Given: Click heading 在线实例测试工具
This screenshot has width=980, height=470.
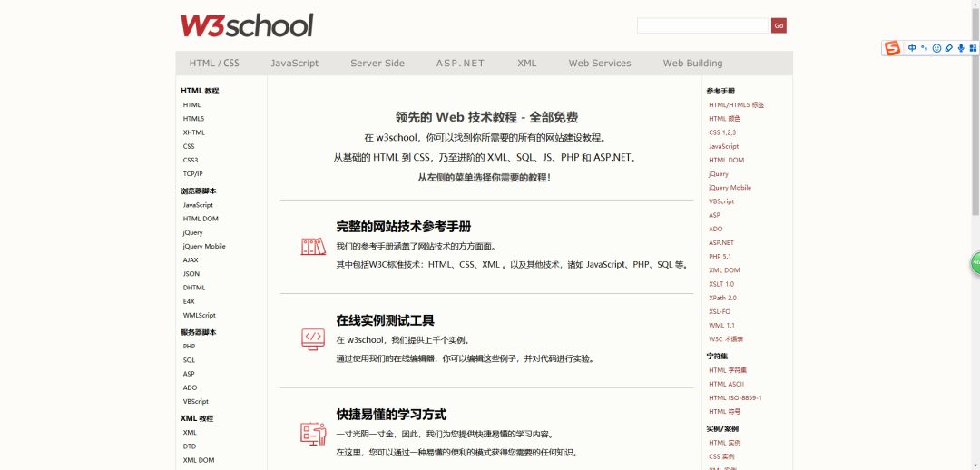Looking at the screenshot, I should click(x=385, y=320).
